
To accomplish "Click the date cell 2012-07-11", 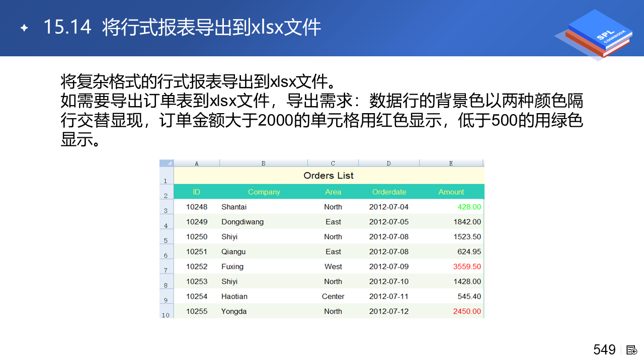I will click(389, 296).
